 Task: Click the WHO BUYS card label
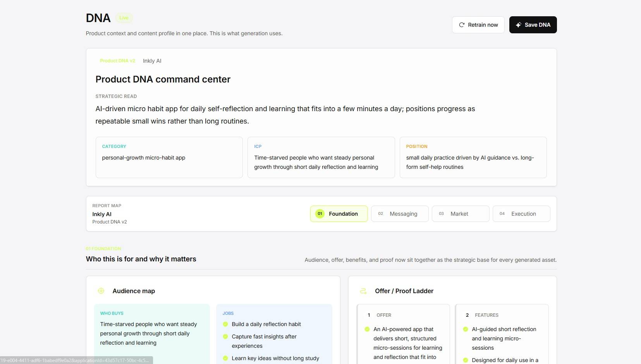pyautogui.click(x=112, y=313)
